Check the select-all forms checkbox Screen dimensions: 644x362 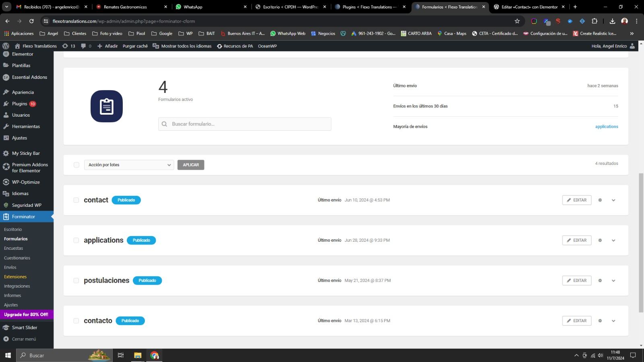point(76,165)
